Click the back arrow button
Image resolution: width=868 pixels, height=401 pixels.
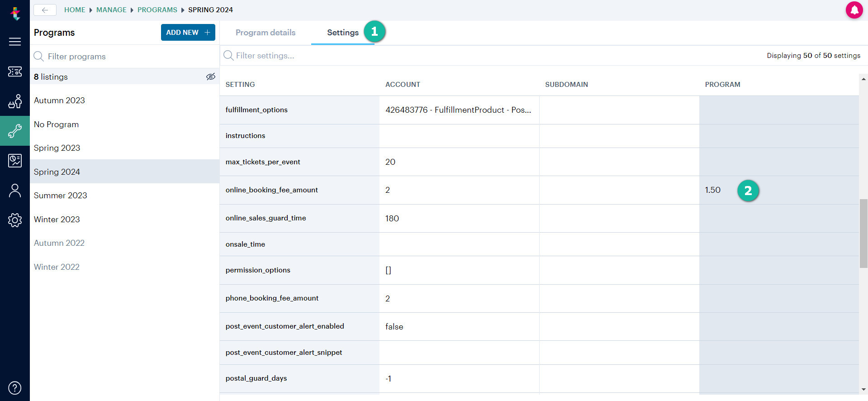tap(45, 10)
